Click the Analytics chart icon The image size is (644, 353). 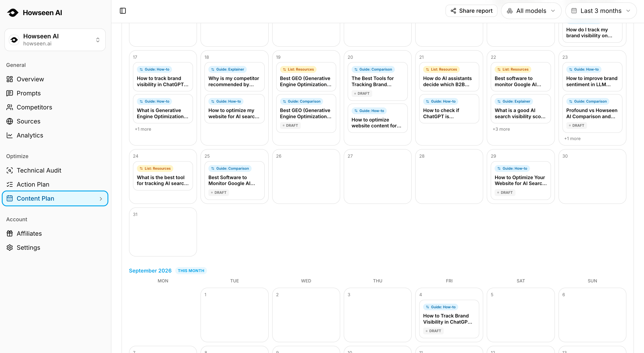9,135
